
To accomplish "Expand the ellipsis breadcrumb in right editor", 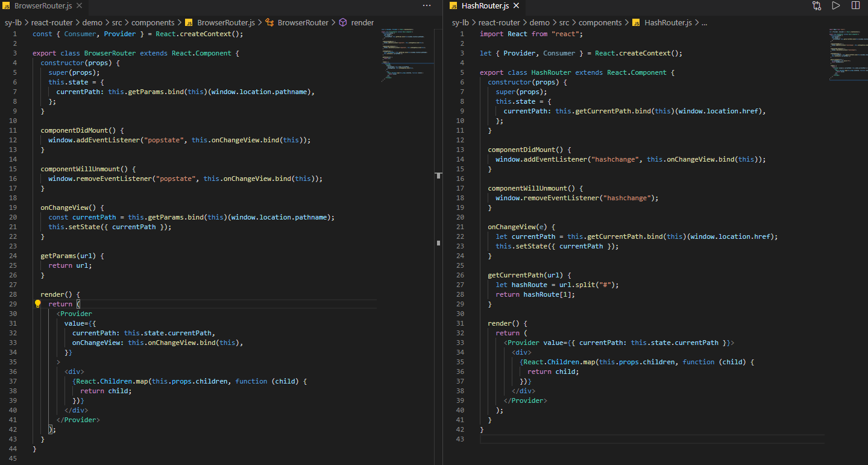I will point(705,22).
